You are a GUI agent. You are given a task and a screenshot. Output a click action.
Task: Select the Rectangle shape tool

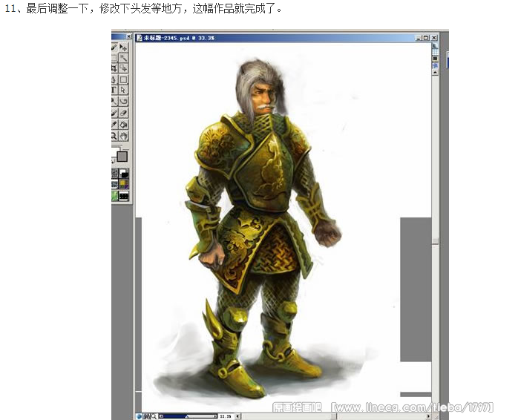point(123,79)
